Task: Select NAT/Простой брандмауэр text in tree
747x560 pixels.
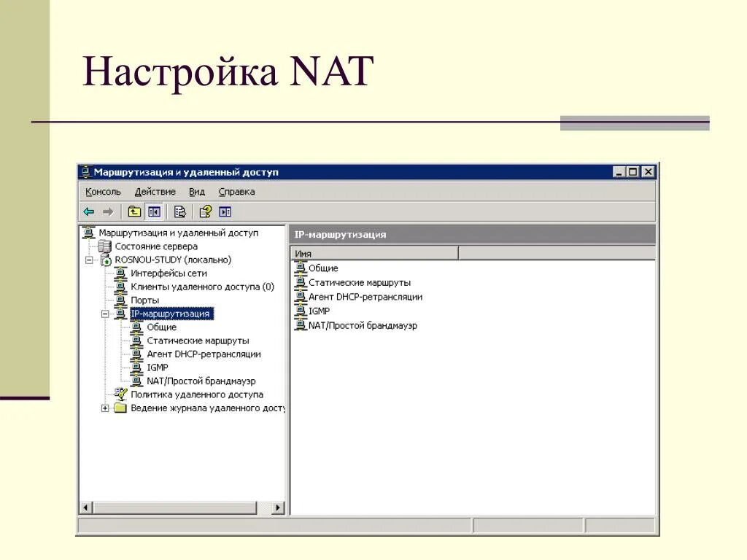Action: point(201,381)
